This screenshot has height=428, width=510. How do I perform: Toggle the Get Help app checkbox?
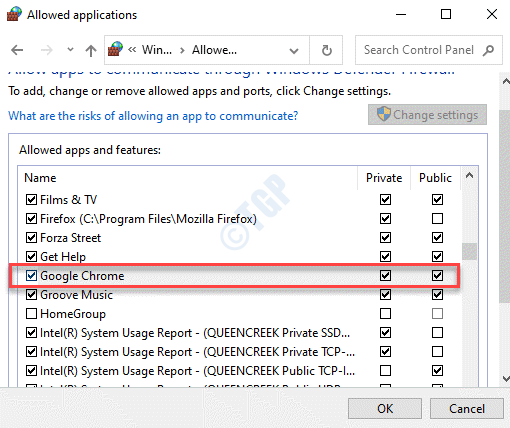(31, 257)
